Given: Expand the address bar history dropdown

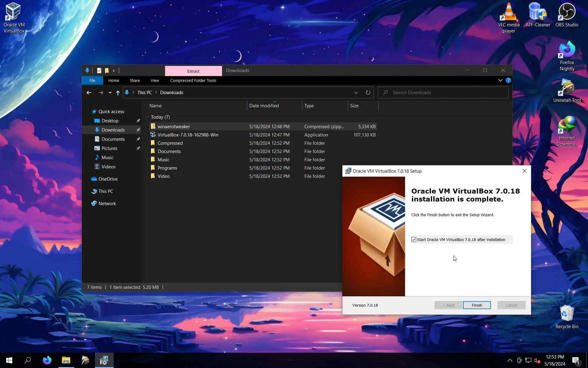Looking at the screenshot, I should coord(356,93).
